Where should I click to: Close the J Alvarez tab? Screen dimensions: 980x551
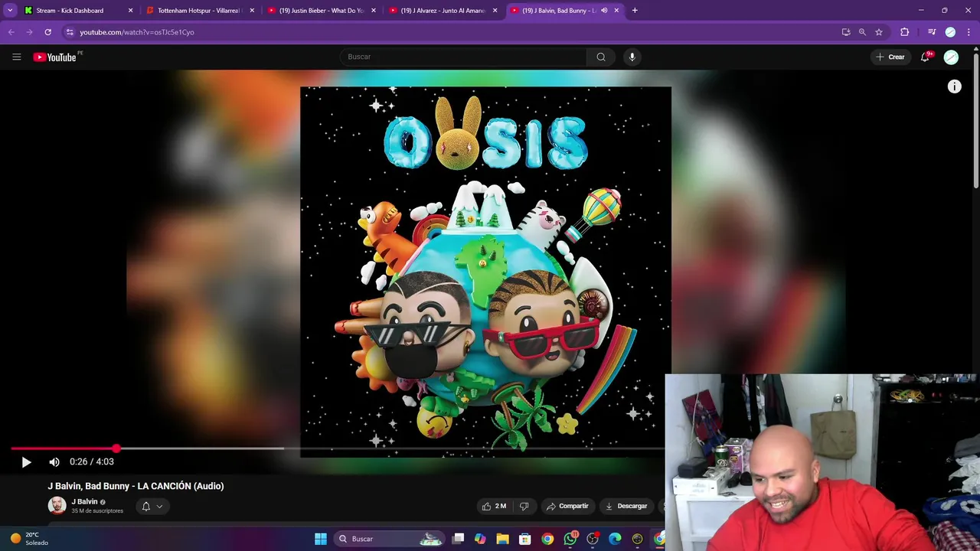pyautogui.click(x=495, y=11)
